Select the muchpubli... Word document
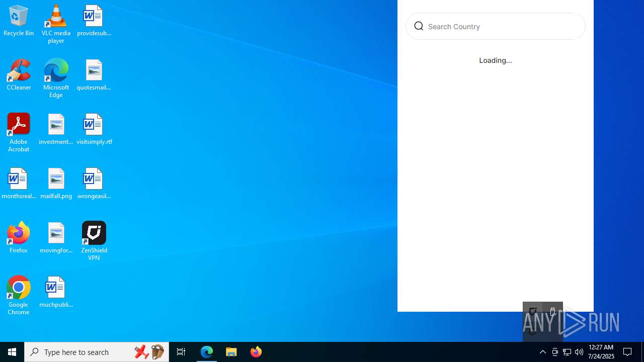 (56, 292)
